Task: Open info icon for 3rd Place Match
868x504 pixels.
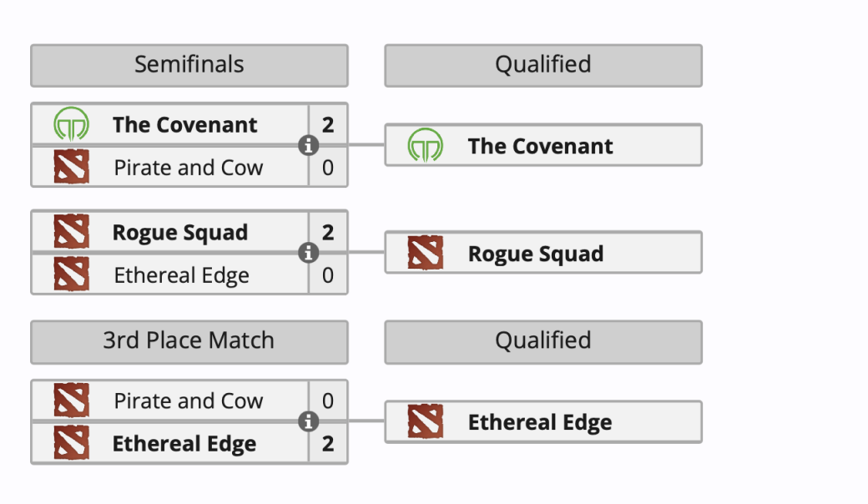Action: click(x=308, y=421)
